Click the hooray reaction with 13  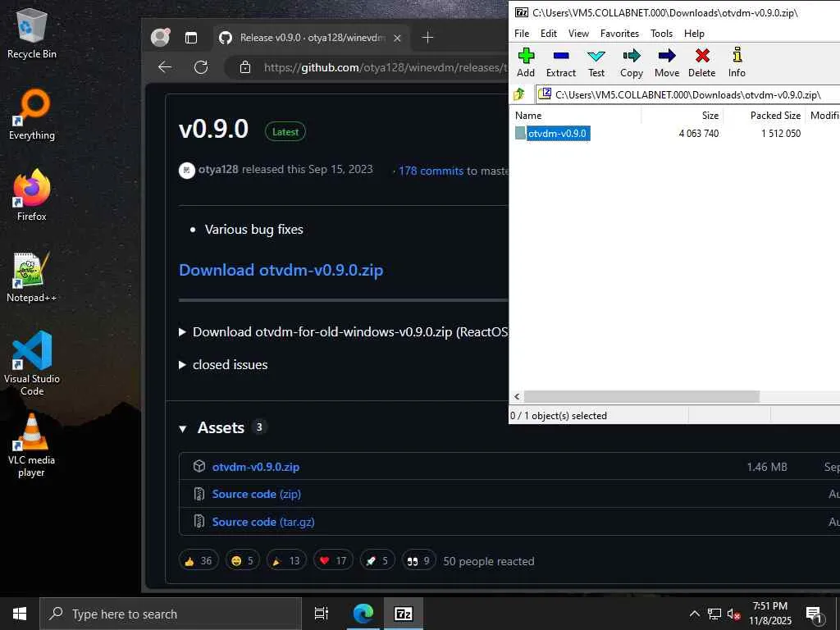pos(286,561)
